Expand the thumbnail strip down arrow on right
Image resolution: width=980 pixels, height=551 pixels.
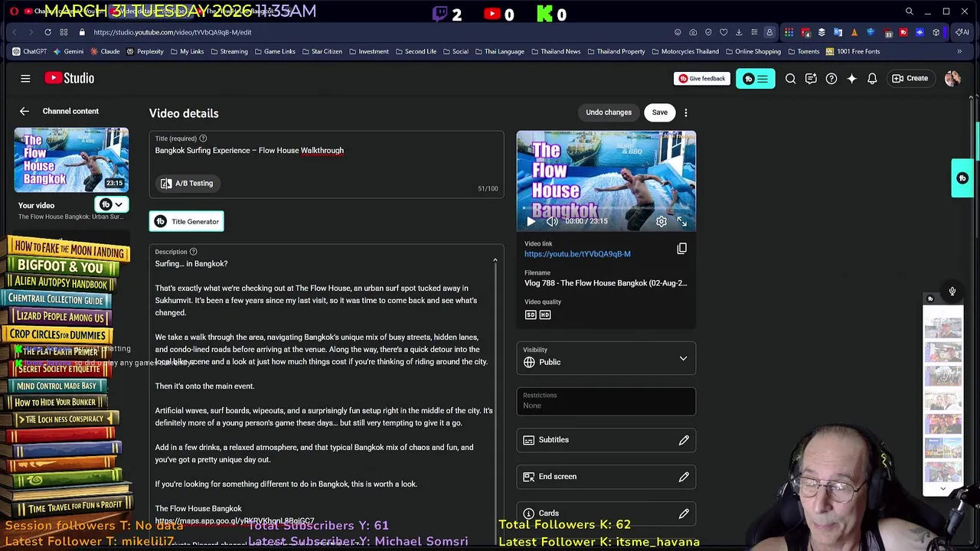point(943,488)
